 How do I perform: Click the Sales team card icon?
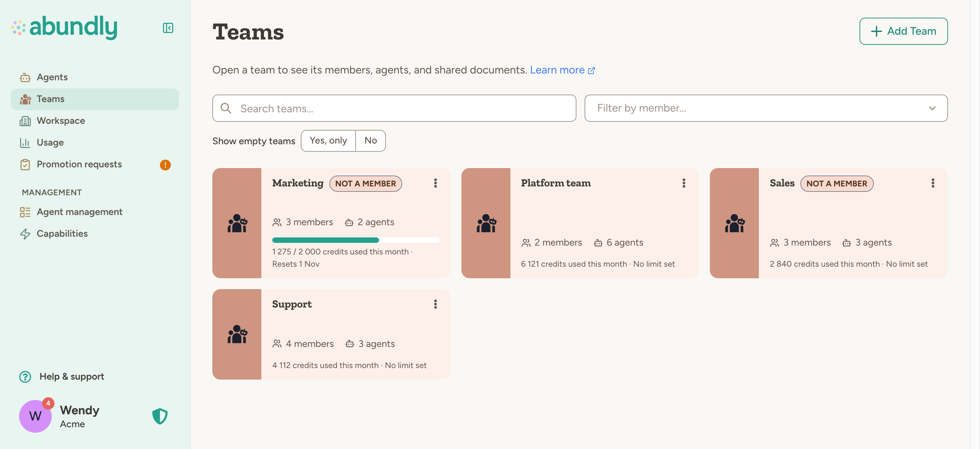click(734, 223)
